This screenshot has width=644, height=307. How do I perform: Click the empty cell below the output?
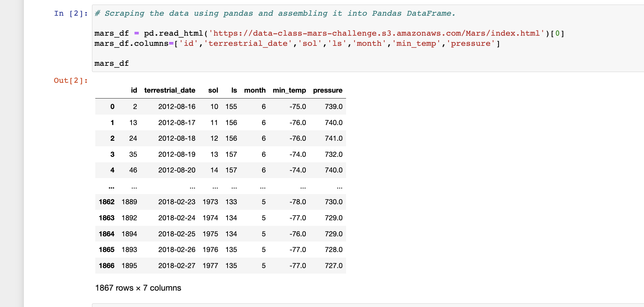pos(295,304)
